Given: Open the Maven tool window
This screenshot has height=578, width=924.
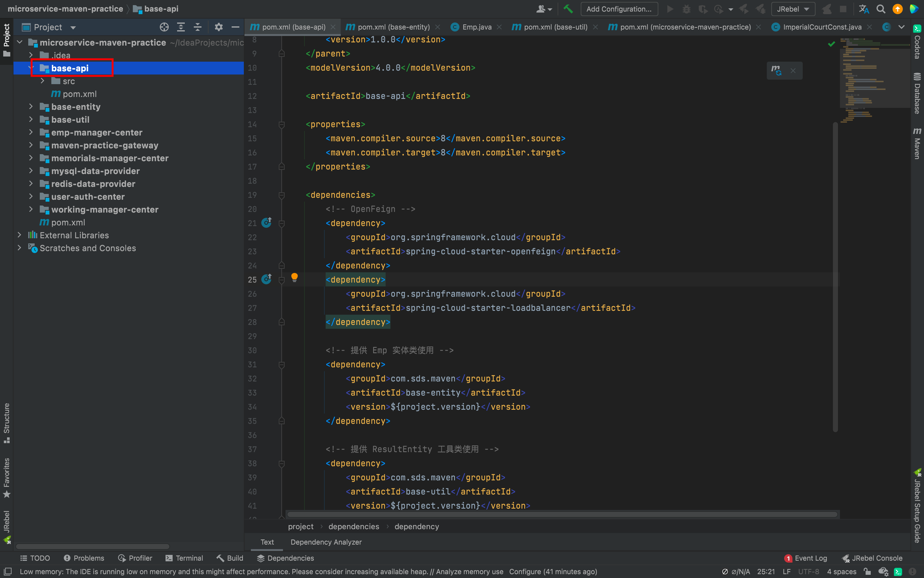Looking at the screenshot, I should pyautogui.click(x=917, y=143).
